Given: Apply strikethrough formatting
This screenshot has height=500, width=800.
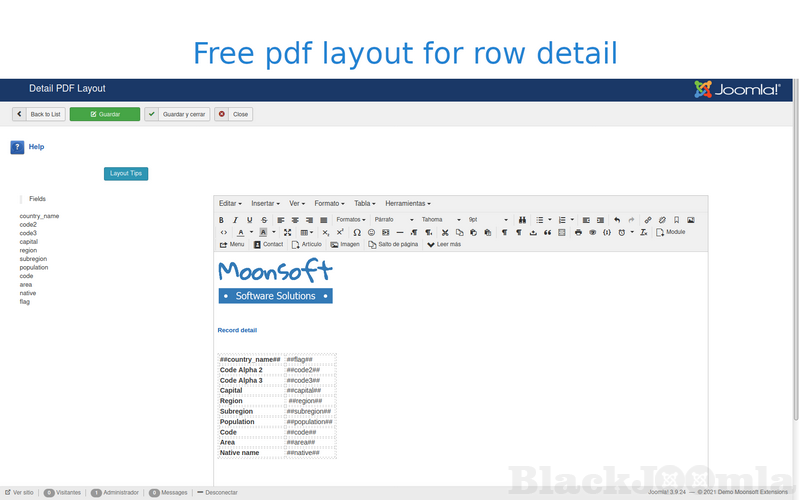Looking at the screenshot, I should pyautogui.click(x=264, y=220).
